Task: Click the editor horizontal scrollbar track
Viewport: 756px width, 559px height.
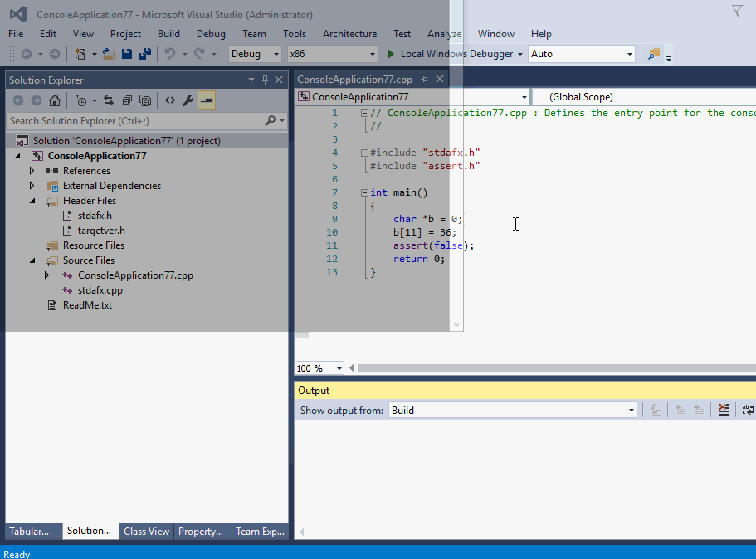Action: (557, 368)
